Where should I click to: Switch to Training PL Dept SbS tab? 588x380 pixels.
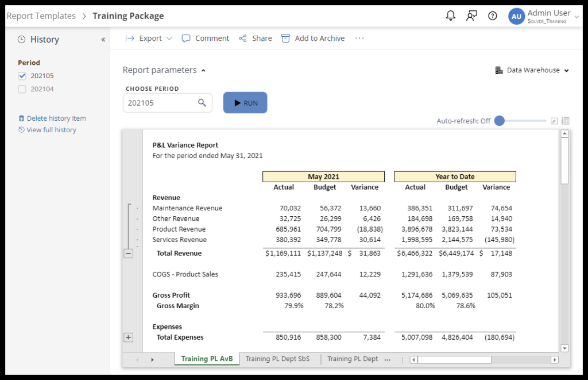click(277, 359)
